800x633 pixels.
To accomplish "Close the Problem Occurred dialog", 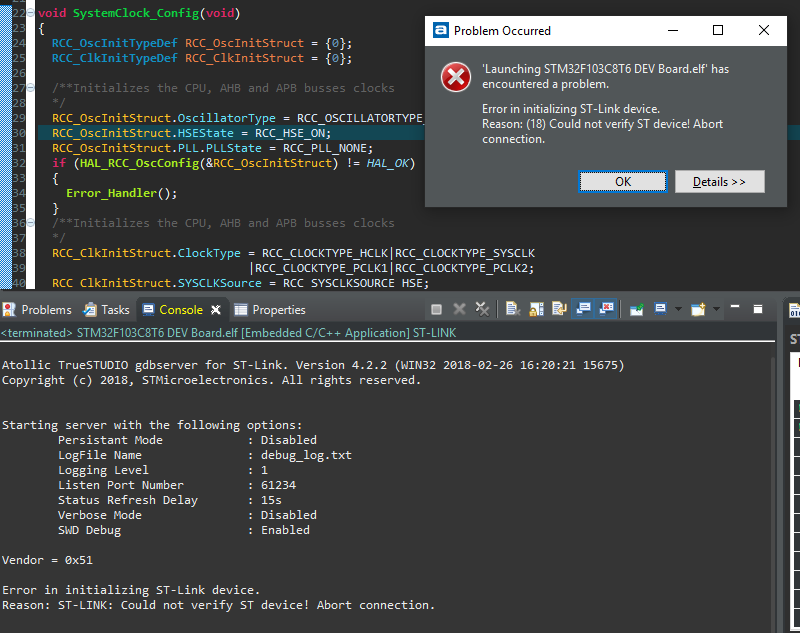I will point(764,30).
